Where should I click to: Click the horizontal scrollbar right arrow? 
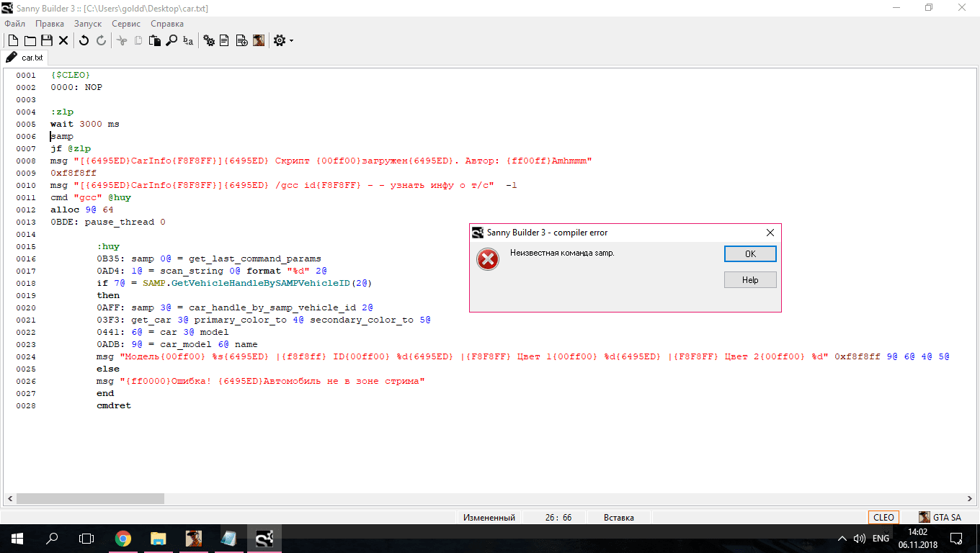[x=969, y=498]
